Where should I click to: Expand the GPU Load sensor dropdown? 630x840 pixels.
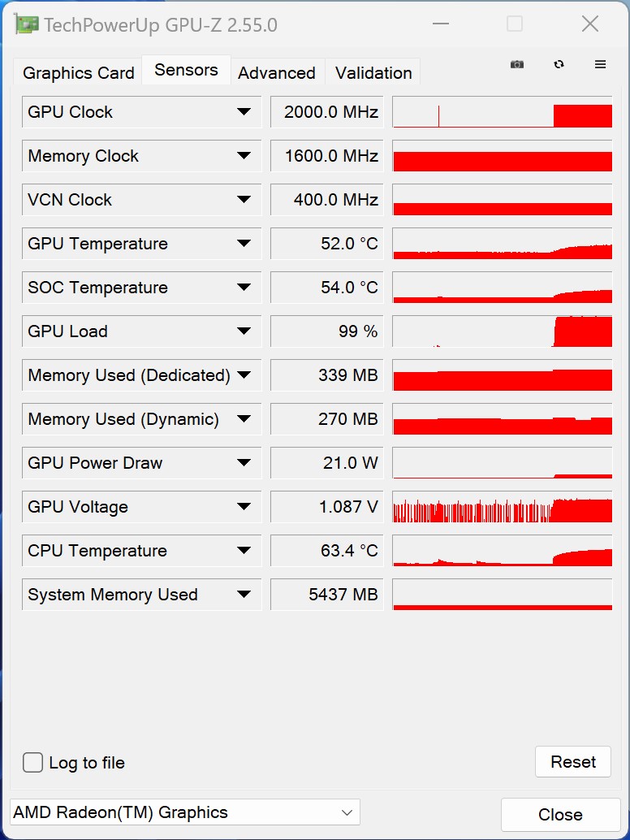244,331
